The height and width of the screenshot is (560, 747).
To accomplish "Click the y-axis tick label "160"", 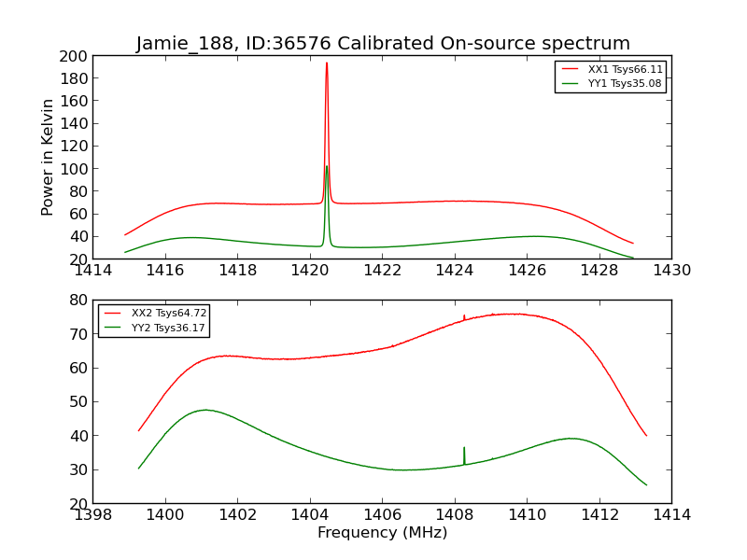I will point(74,101).
